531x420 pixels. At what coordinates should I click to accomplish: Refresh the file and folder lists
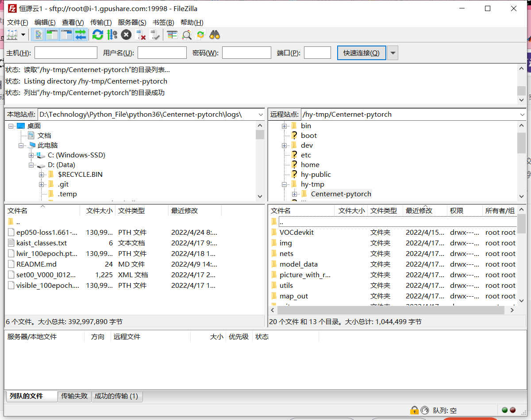(98, 34)
